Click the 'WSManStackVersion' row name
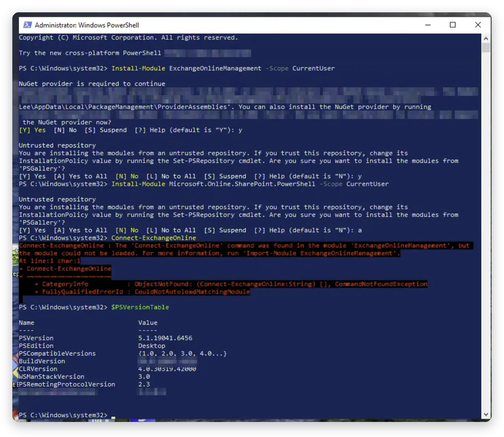504x437 pixels. tap(51, 376)
